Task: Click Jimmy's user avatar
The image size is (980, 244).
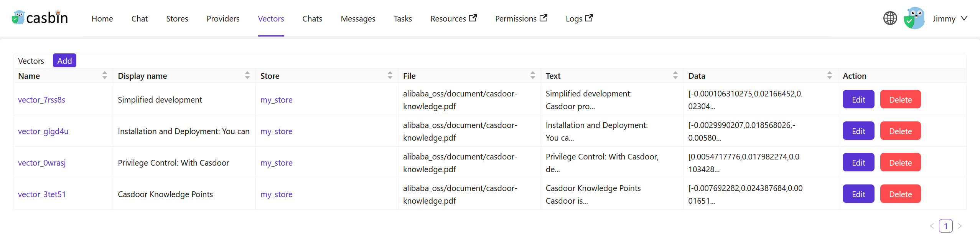Action: click(914, 18)
